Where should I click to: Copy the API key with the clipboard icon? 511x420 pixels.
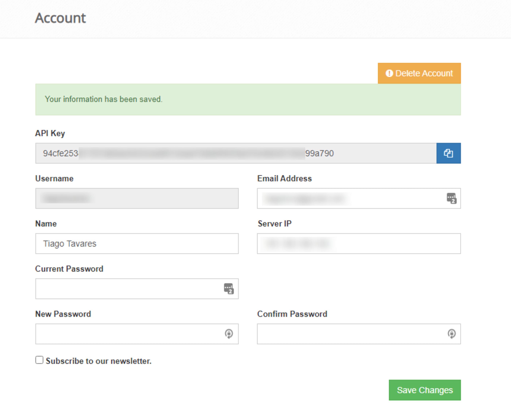click(448, 153)
